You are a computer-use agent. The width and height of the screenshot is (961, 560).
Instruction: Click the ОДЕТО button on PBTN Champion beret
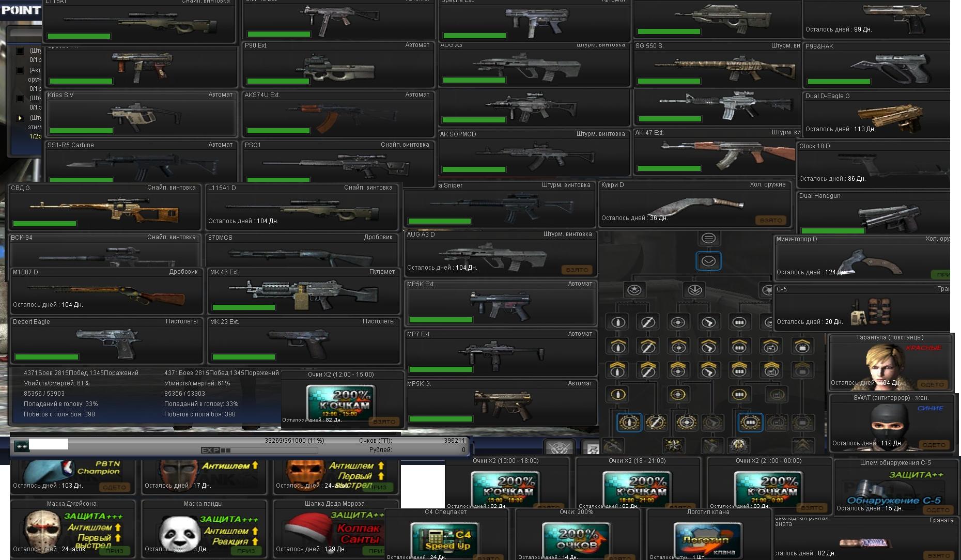[114, 487]
